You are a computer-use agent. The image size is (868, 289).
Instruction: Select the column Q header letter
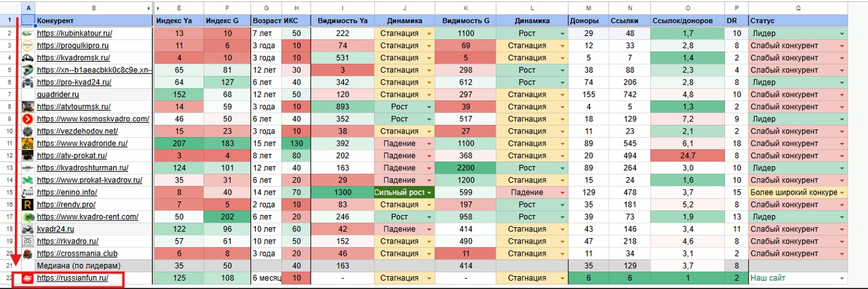(x=798, y=7)
